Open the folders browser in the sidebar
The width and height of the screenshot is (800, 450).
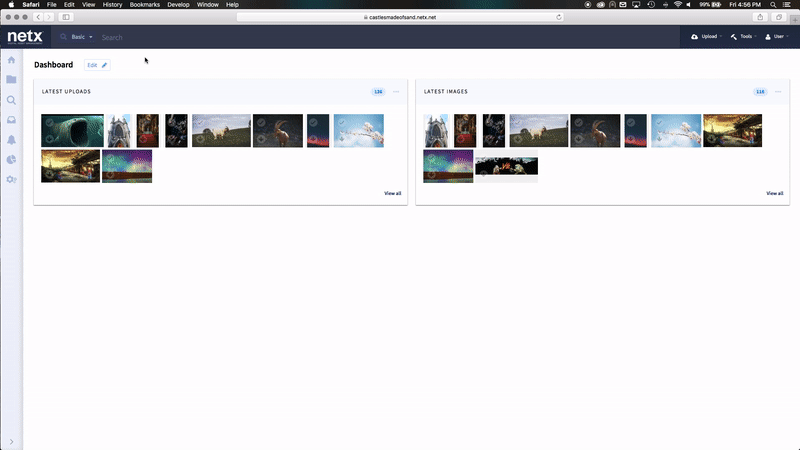11,80
